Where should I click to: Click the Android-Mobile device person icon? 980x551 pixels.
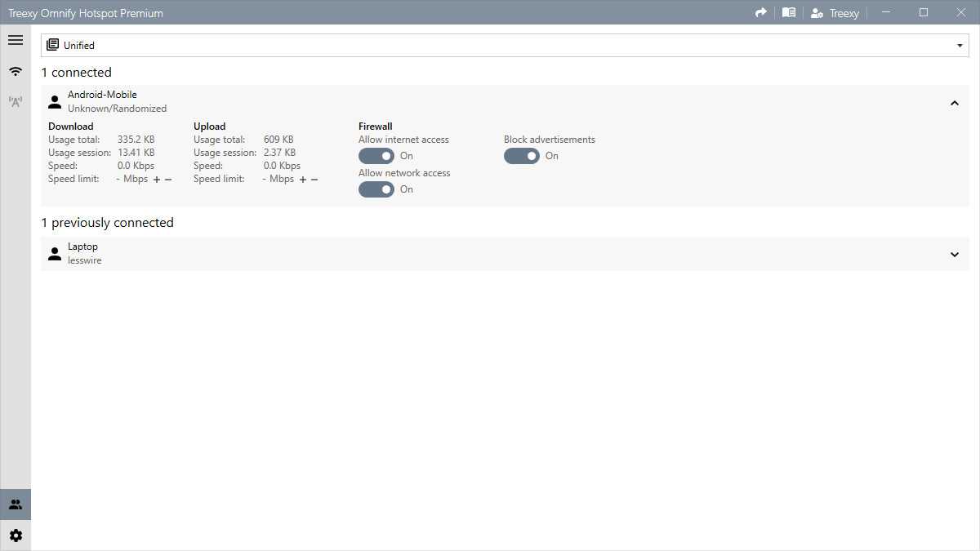point(54,101)
